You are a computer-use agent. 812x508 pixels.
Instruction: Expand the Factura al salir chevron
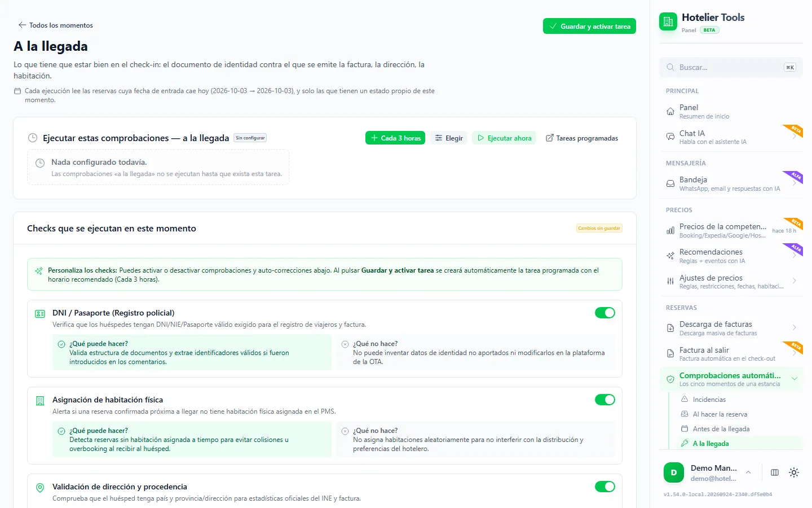coord(794,353)
